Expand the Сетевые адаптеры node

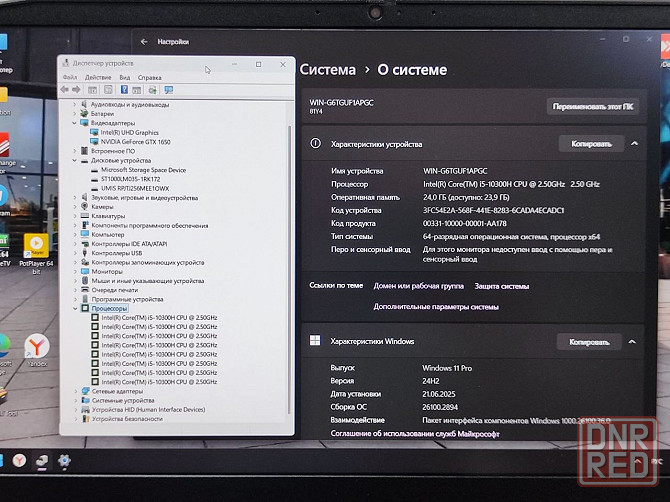pos(76,391)
